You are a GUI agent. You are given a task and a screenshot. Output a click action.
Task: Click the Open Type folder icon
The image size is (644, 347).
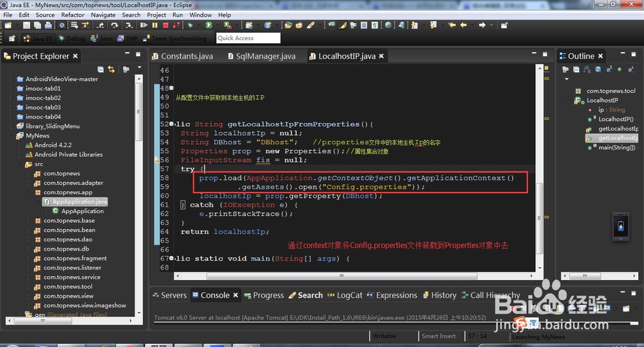(x=289, y=26)
